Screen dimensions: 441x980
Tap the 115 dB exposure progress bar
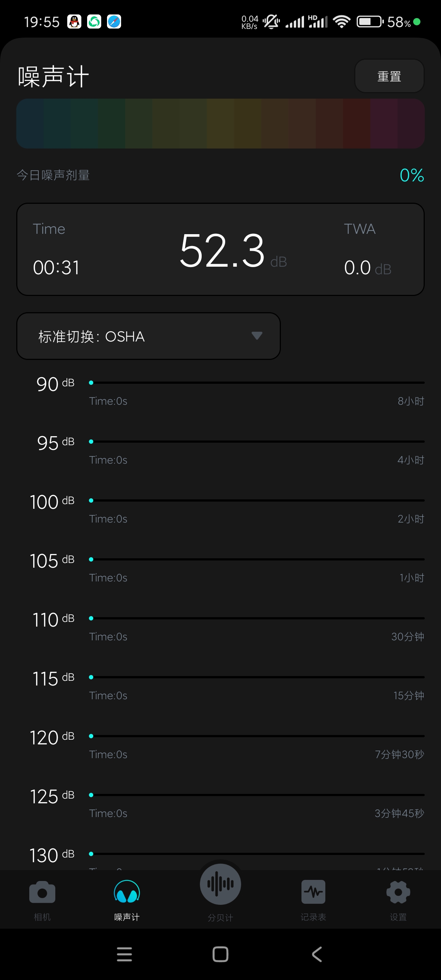click(x=257, y=677)
